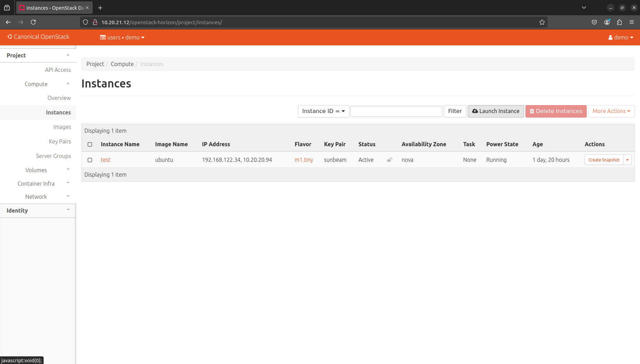Click the Power State column header
640x364 pixels.
point(502,144)
